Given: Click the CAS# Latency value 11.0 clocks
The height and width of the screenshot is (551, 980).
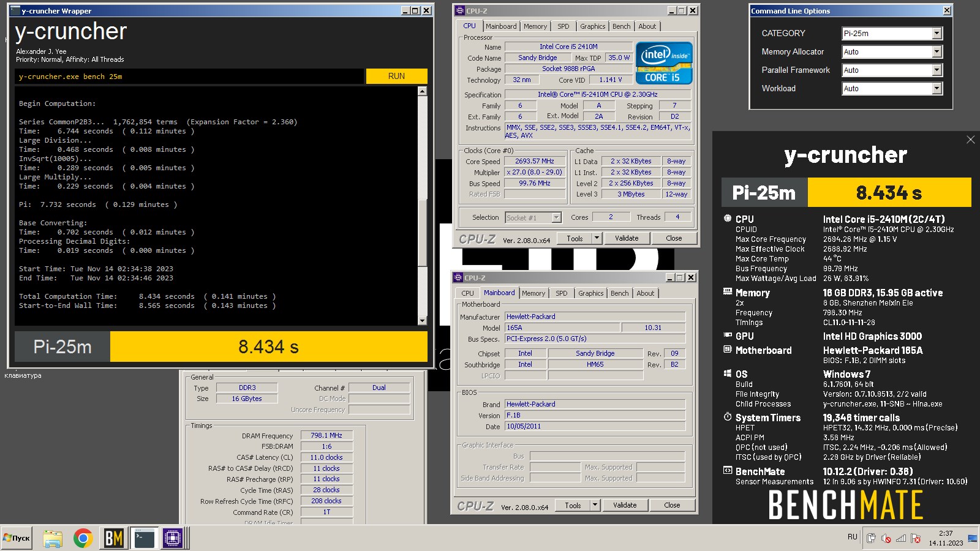Looking at the screenshot, I should click(326, 457).
